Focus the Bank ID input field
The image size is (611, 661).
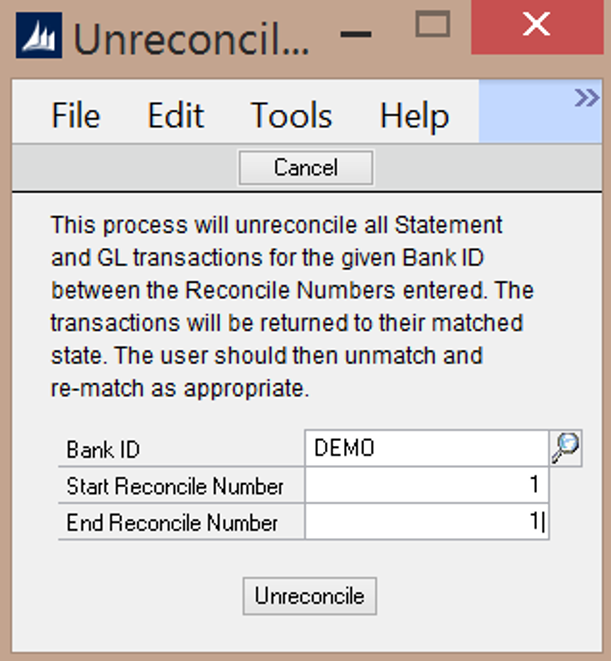tap(427, 450)
